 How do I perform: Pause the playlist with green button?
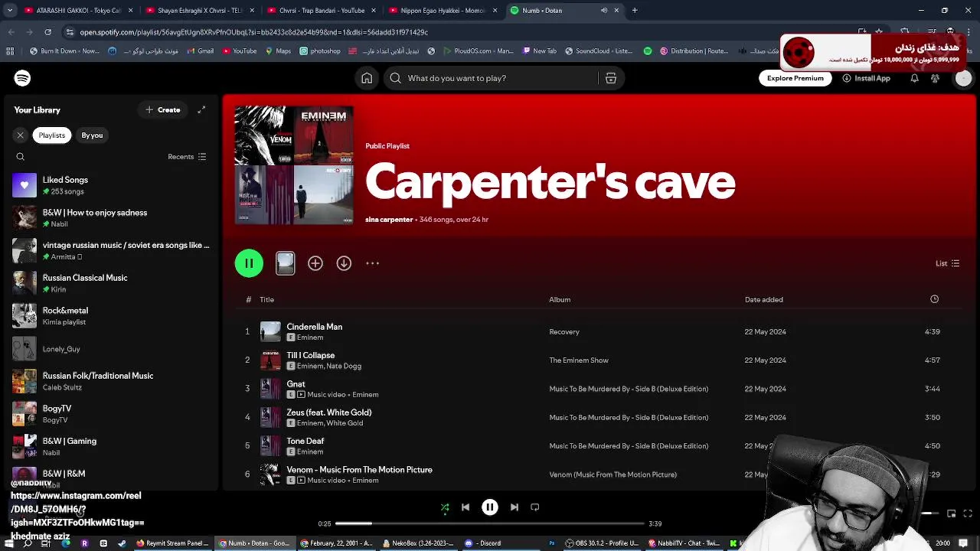click(249, 263)
